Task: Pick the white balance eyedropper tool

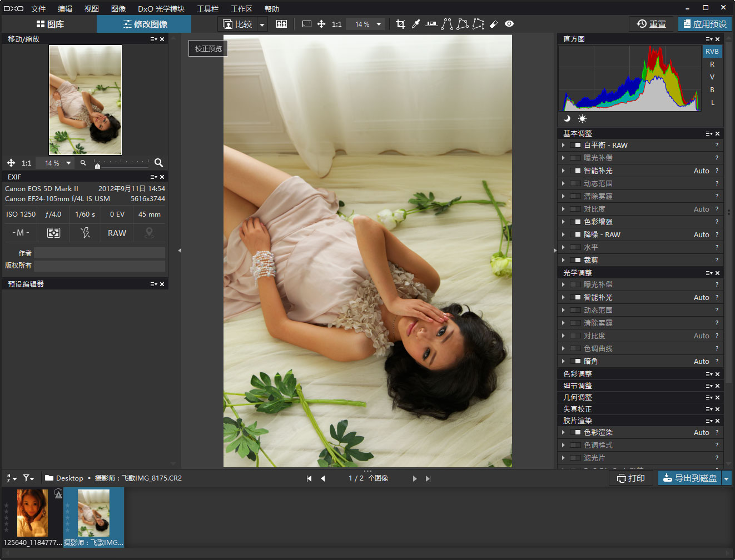Action: tap(416, 24)
